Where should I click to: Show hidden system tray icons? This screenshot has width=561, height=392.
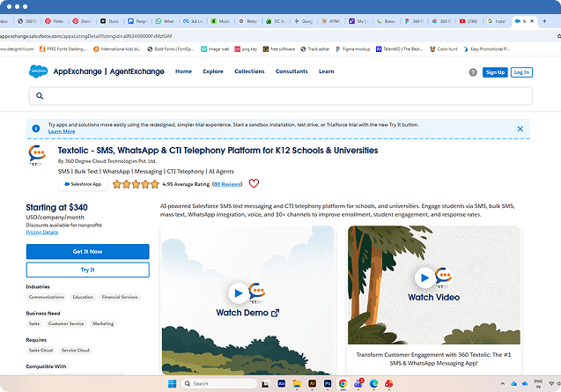tap(502, 384)
